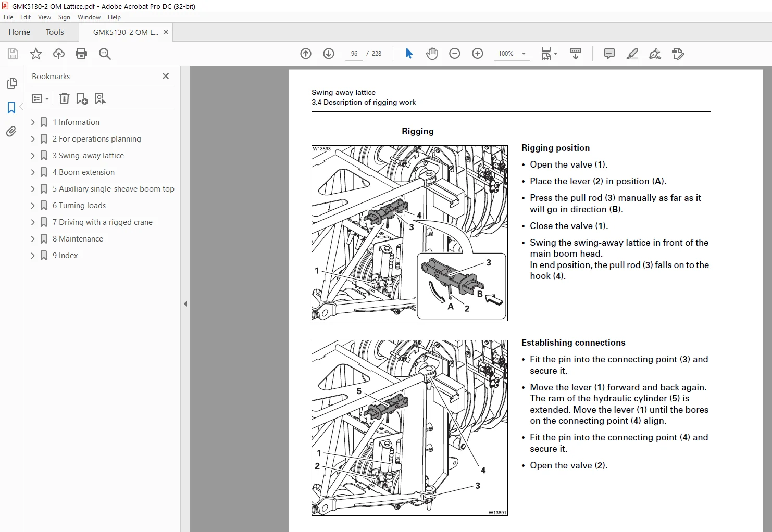Click the page number field showing 96
The height and width of the screenshot is (532, 772).
pyautogui.click(x=354, y=54)
